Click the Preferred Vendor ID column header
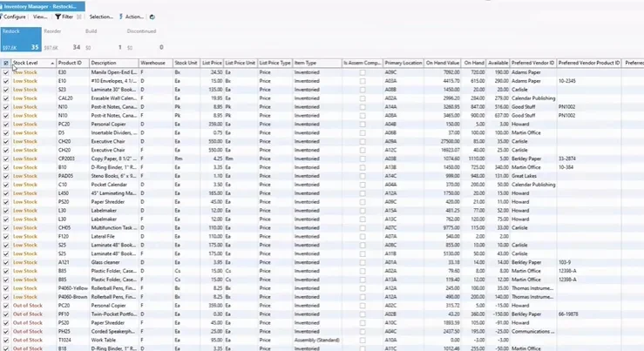The height and width of the screenshot is (351, 644). click(x=533, y=63)
